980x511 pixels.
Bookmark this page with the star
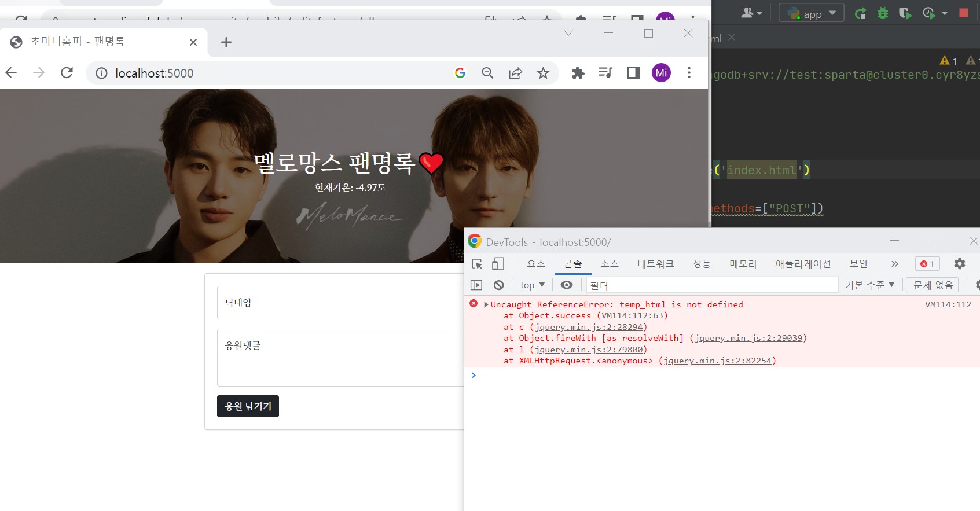(x=543, y=73)
